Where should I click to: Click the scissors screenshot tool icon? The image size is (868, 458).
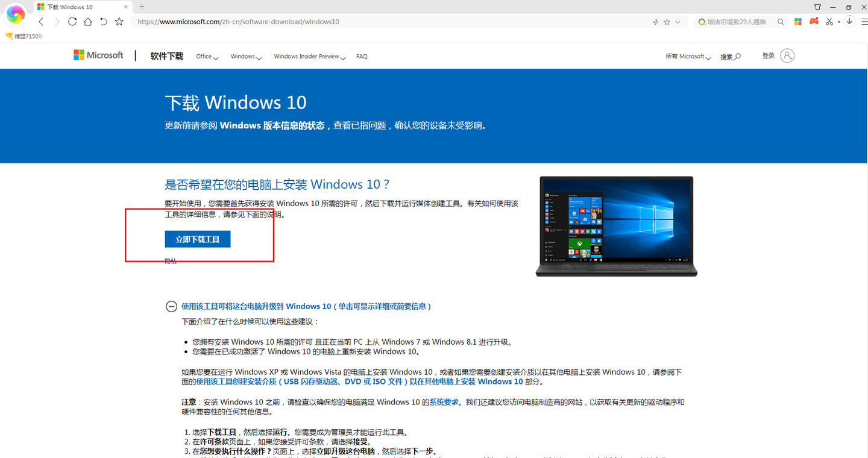tap(829, 22)
